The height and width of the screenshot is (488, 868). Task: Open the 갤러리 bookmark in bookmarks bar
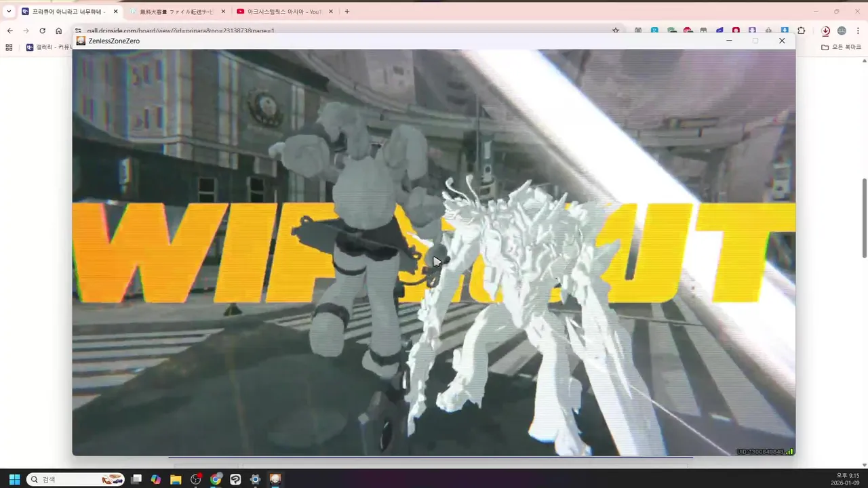[x=49, y=47]
